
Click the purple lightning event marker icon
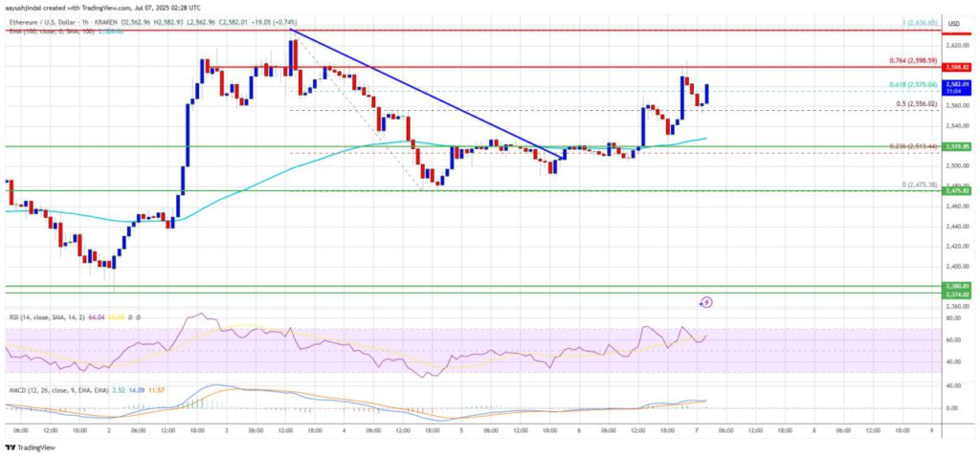click(x=706, y=302)
